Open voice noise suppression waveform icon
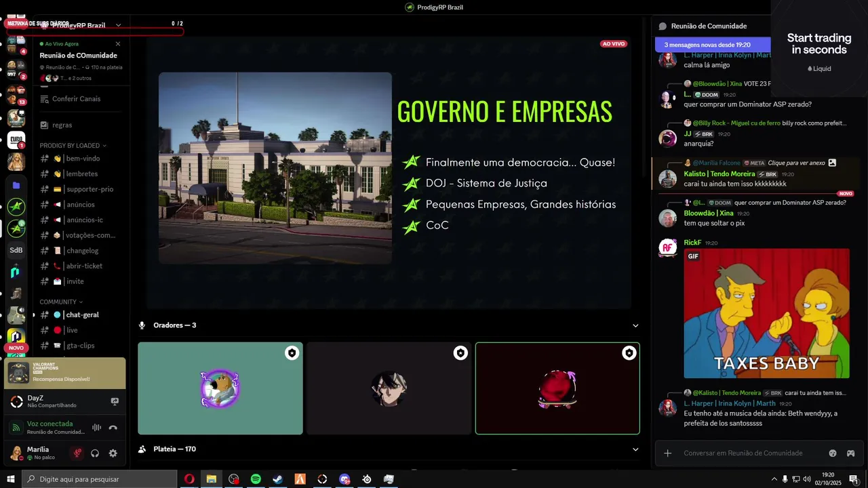Viewport: 868px width, 488px height. [x=96, y=428]
